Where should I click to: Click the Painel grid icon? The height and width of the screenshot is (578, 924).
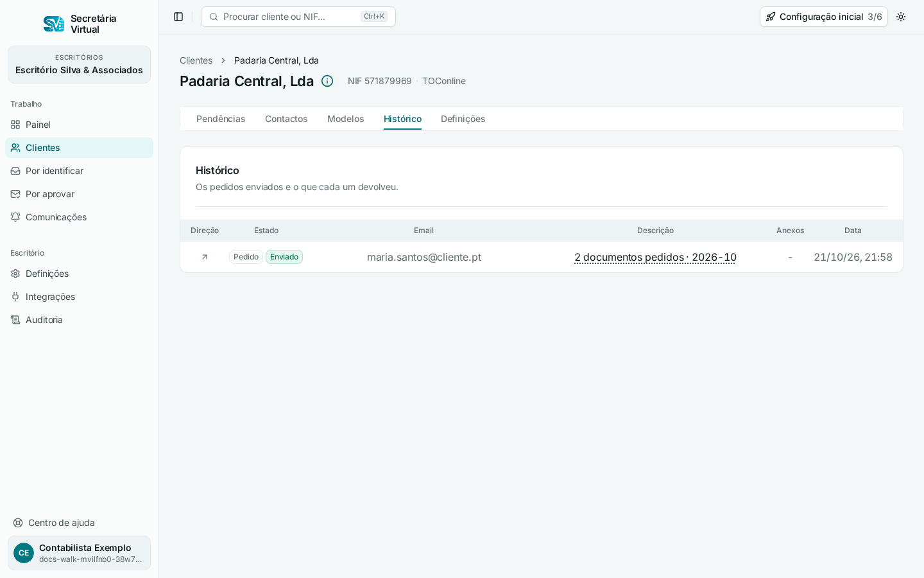click(15, 125)
